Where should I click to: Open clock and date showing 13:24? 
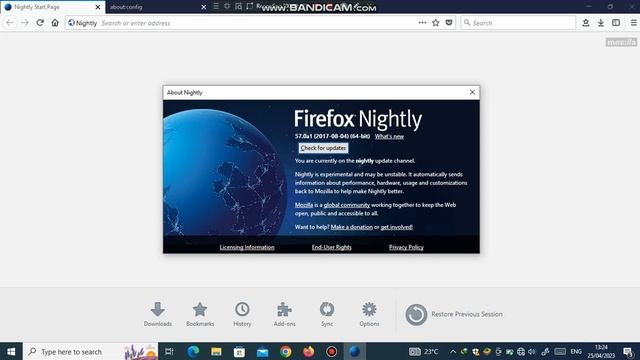pyautogui.click(x=601, y=351)
